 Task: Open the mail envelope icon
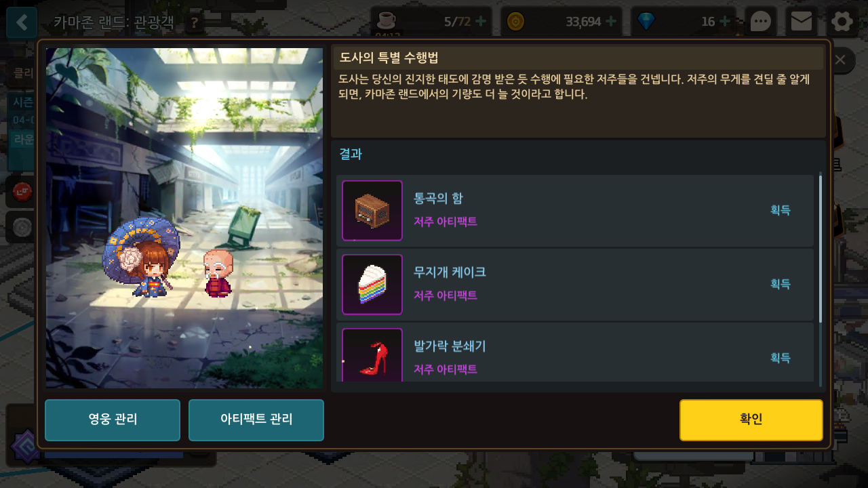coord(802,22)
